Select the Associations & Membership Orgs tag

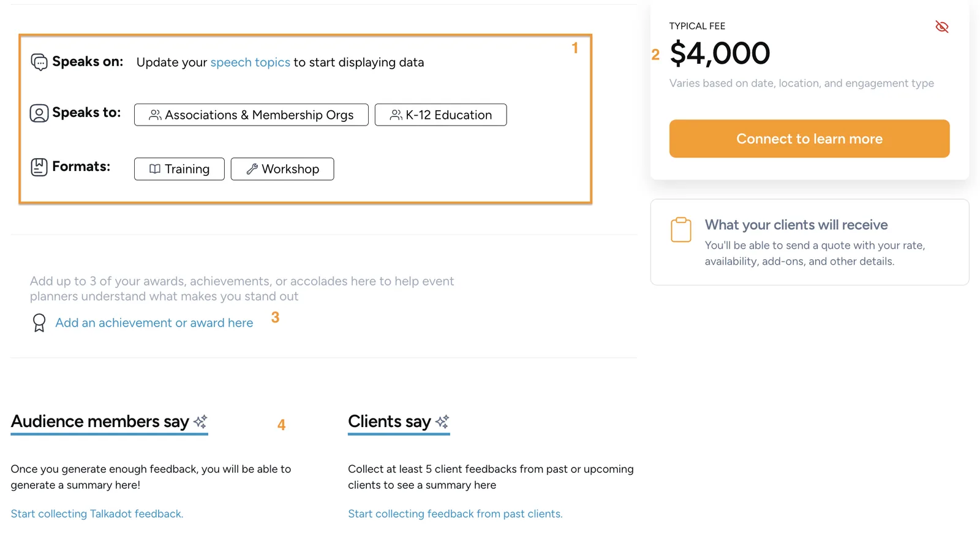tap(251, 115)
